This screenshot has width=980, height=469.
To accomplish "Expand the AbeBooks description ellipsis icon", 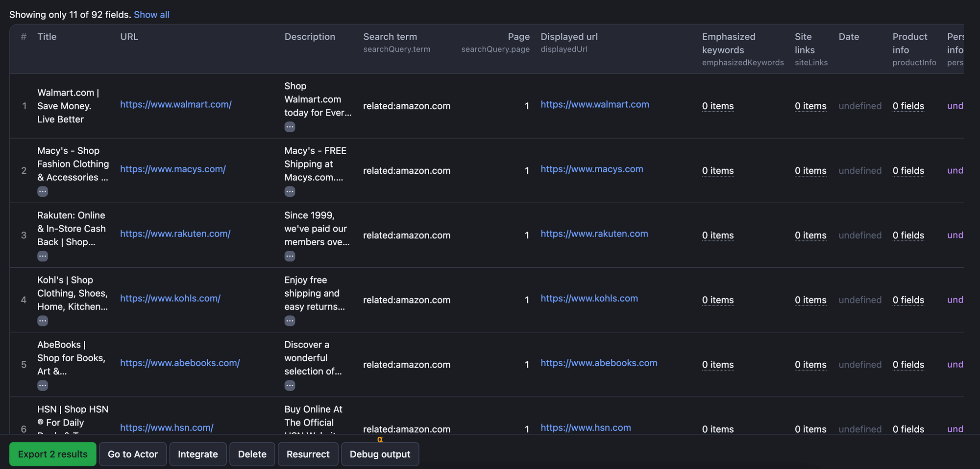I will point(290,385).
